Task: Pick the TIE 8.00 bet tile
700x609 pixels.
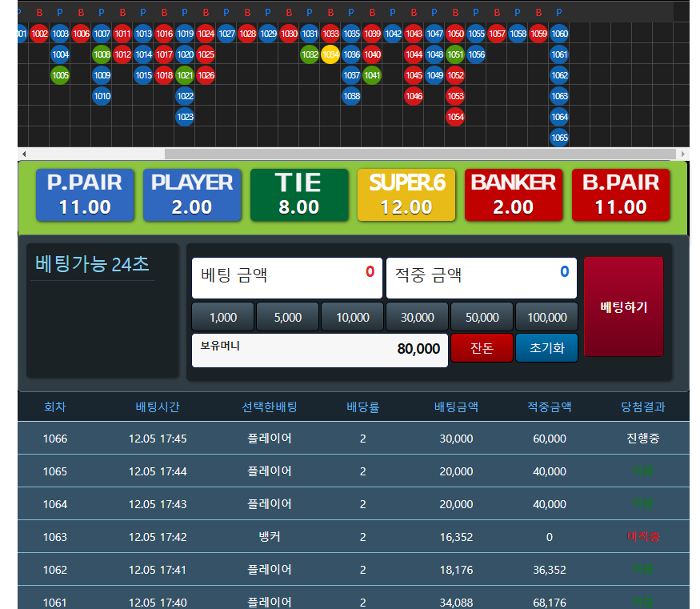Action: point(299,194)
